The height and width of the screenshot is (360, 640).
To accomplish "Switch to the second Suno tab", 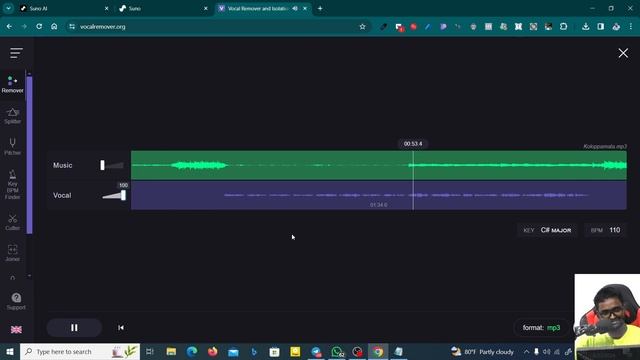I will pyautogui.click(x=163, y=8).
